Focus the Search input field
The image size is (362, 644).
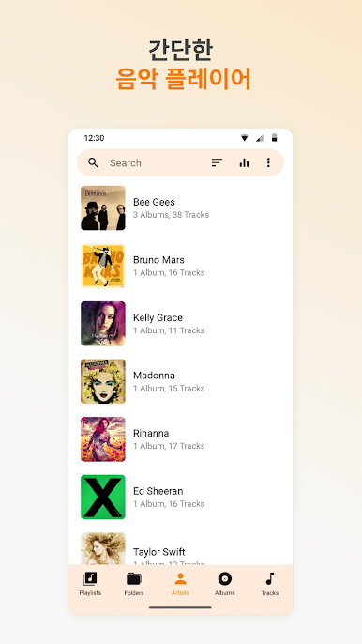(180, 162)
